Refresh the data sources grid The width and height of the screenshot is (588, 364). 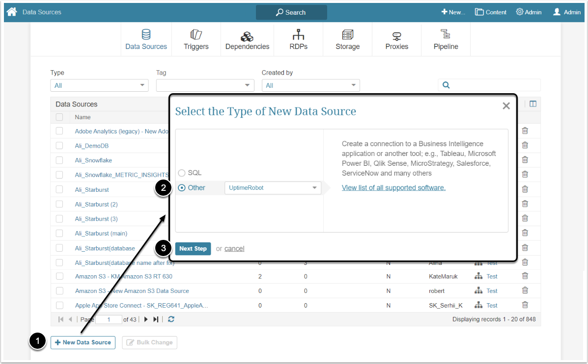coord(171,319)
